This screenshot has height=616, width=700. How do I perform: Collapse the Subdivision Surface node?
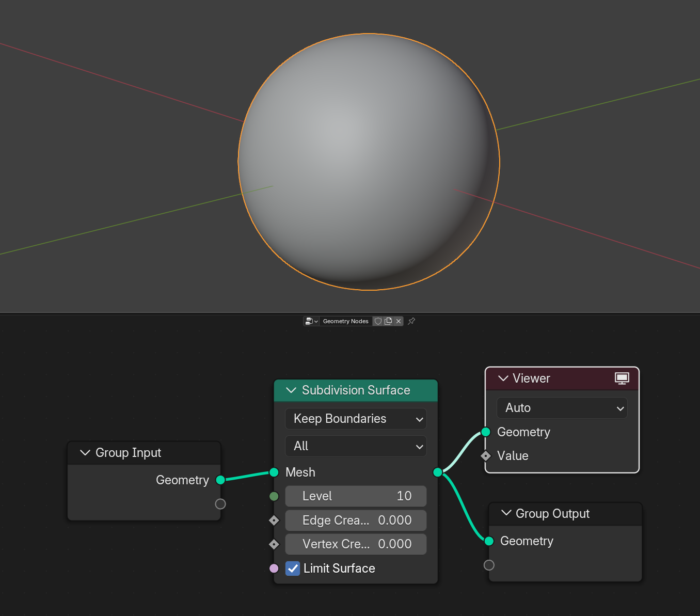(x=291, y=390)
